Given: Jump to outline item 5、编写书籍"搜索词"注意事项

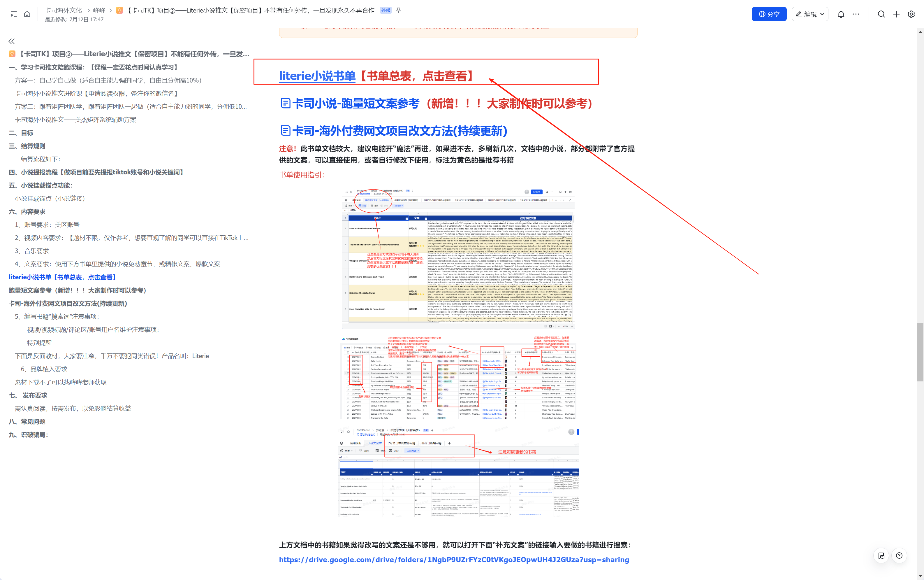Looking at the screenshot, I should [x=57, y=316].
